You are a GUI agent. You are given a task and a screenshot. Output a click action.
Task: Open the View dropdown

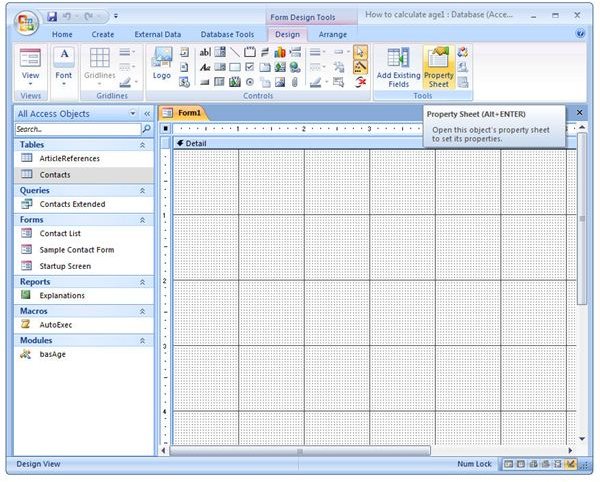(30, 84)
